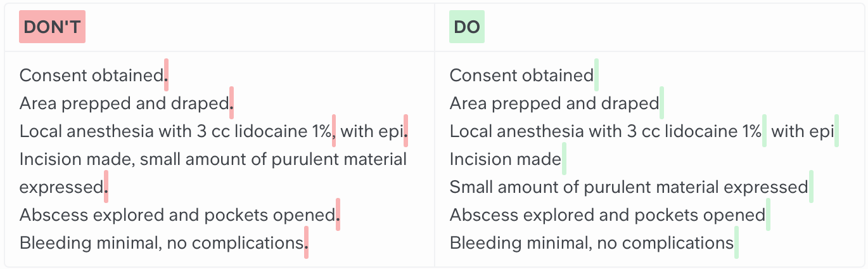Select "Consent obtained." in the DON'T column

[91, 75]
